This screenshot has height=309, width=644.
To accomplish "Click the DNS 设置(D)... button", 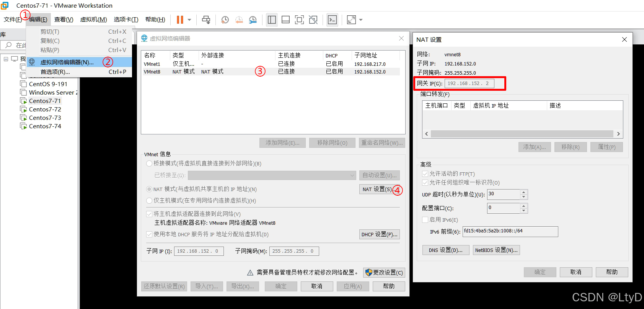I will pos(446,250).
